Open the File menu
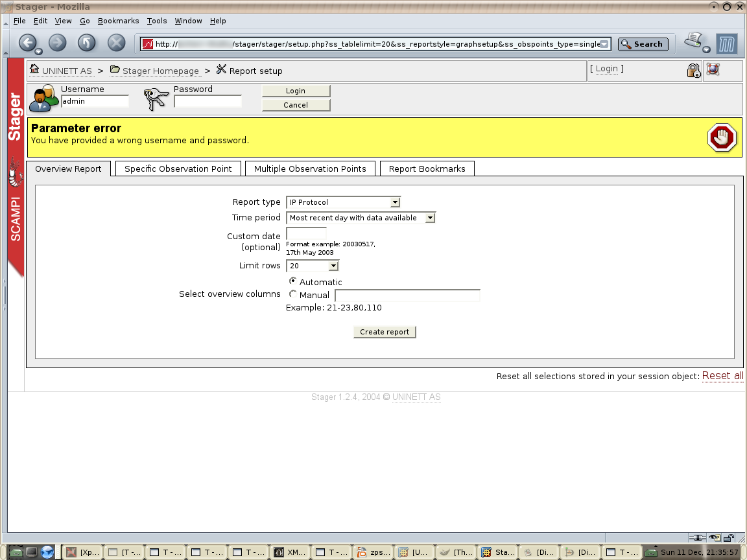This screenshot has width=747, height=560. [19, 21]
